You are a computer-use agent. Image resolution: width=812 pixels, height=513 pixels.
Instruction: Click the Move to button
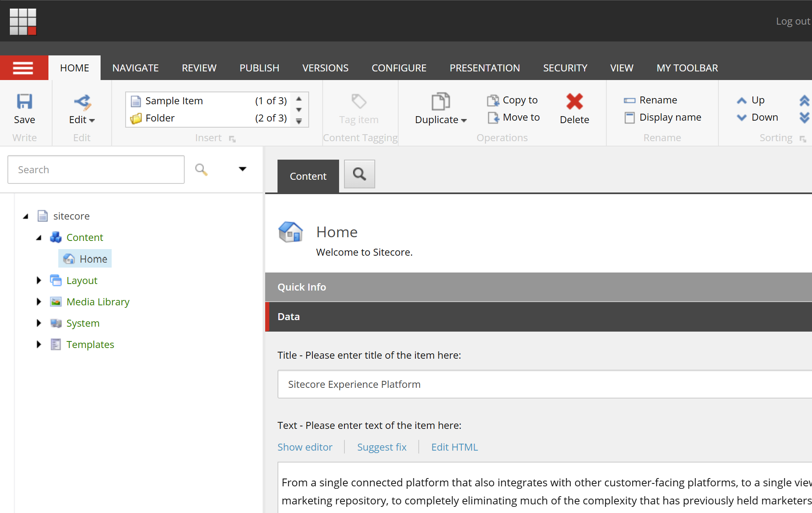tap(513, 117)
